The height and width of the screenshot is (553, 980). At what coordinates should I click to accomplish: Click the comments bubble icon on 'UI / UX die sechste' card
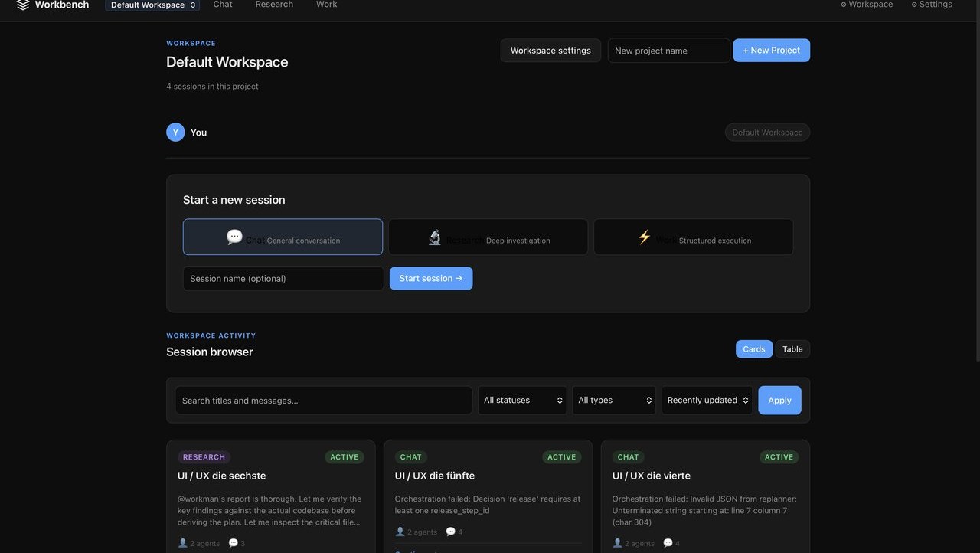click(x=234, y=543)
